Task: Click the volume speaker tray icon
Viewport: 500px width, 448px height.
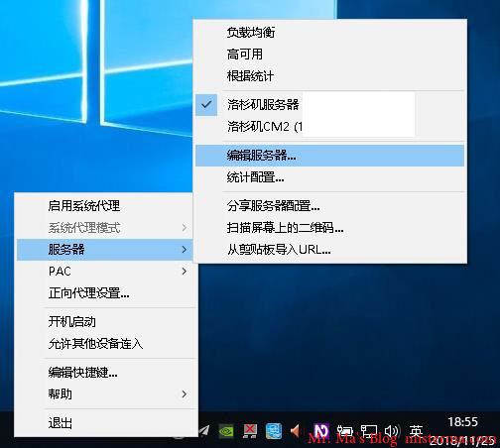Action: pos(392,431)
